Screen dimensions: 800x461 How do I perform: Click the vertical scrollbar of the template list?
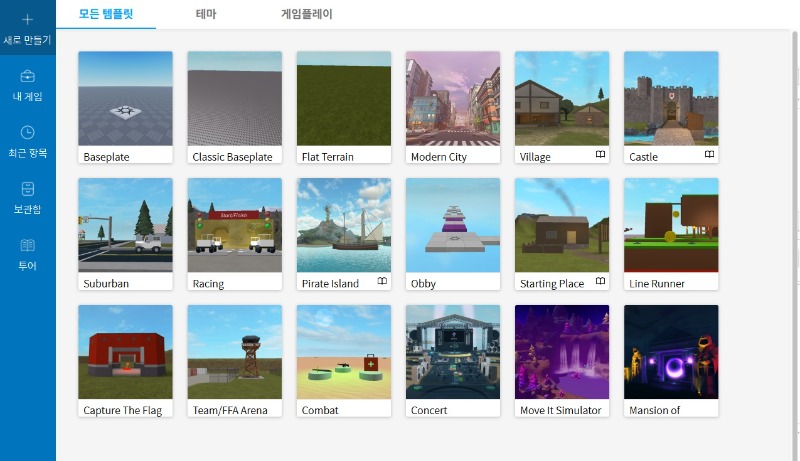[795, 245]
